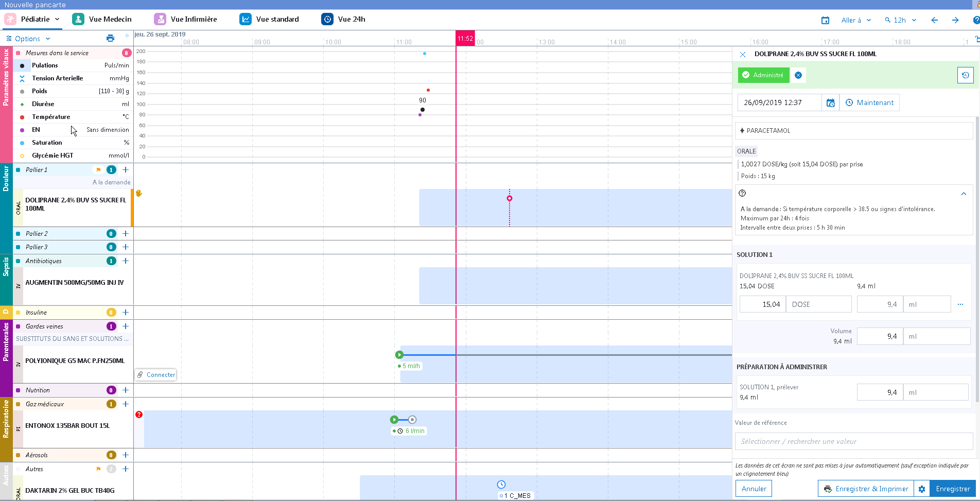
Task: Click the printer icon next to Options
Action: click(110, 38)
